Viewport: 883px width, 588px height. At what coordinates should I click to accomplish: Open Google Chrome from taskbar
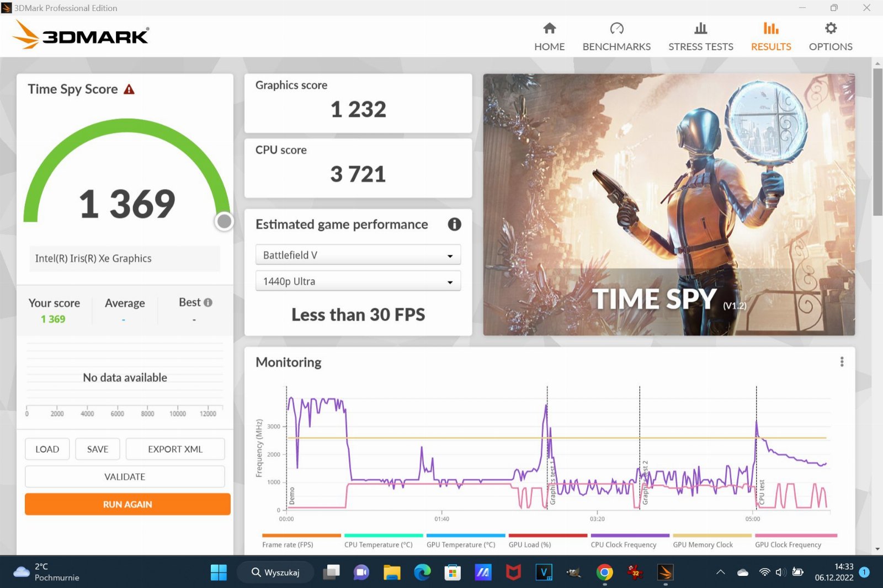[x=604, y=573]
